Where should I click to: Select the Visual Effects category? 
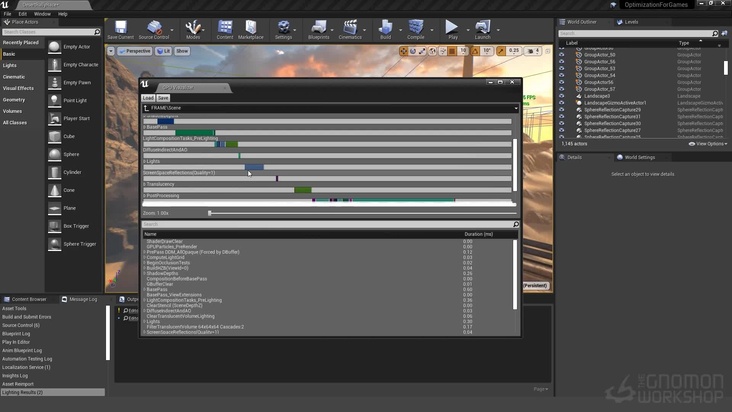[x=18, y=88]
